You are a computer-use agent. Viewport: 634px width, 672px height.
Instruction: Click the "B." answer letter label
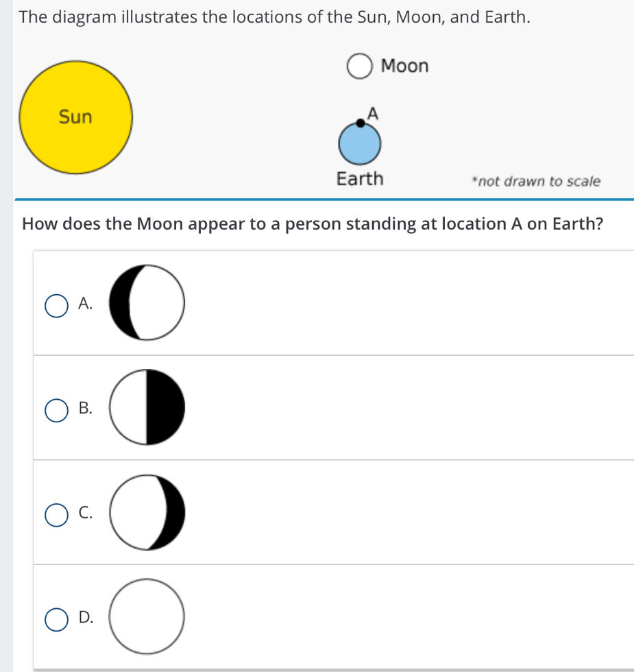86,408
